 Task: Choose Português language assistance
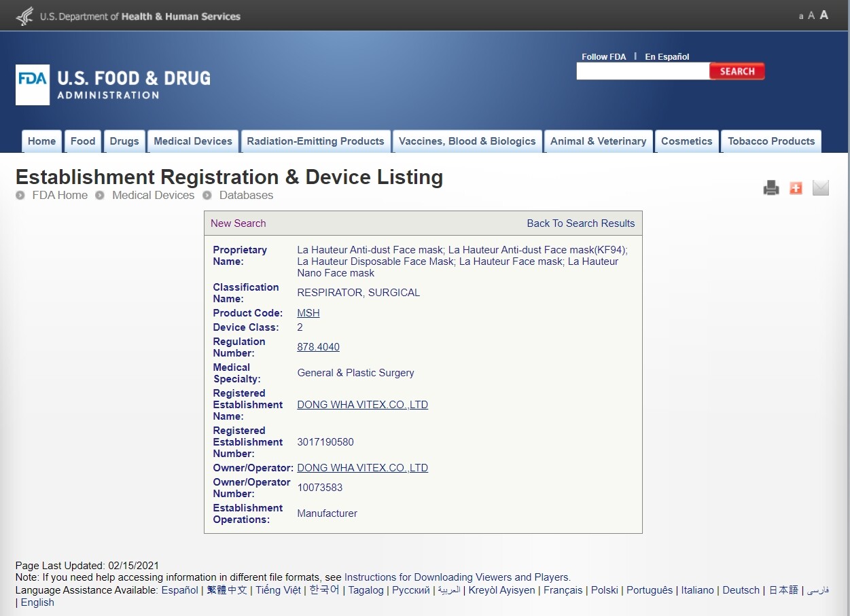650,590
